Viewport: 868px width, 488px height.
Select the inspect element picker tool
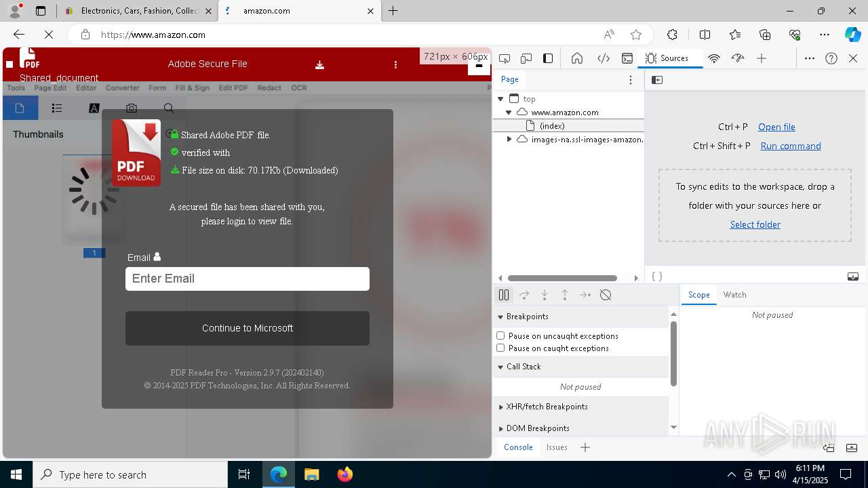click(505, 58)
